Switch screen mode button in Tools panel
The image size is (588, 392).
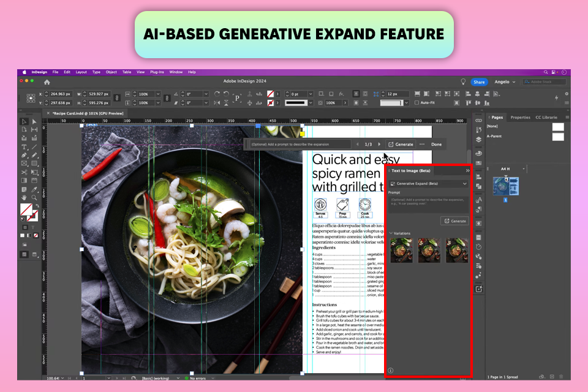point(34,255)
